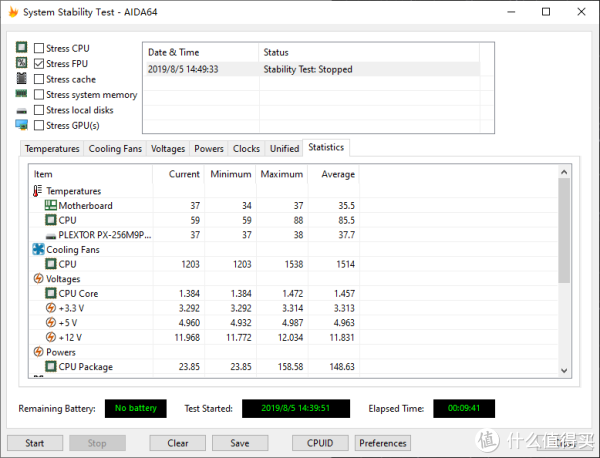Open the Unified tab
This screenshot has height=458, width=600.
(x=285, y=148)
